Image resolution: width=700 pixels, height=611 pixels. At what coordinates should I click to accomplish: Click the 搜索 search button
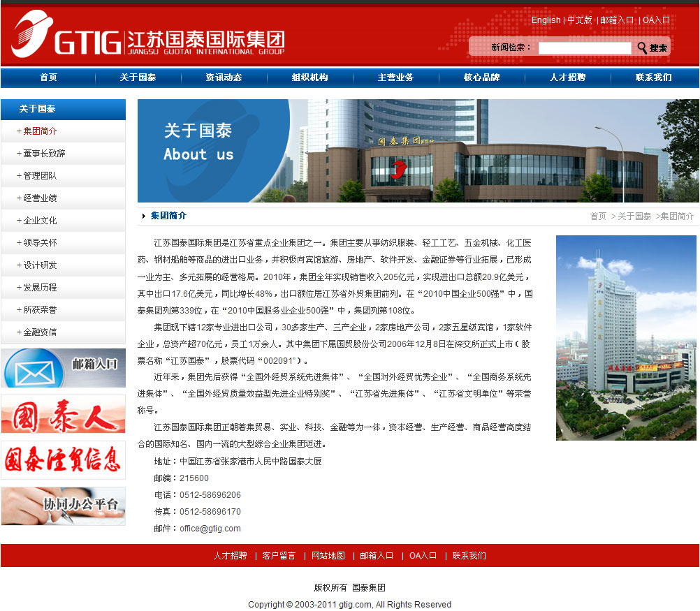658,47
